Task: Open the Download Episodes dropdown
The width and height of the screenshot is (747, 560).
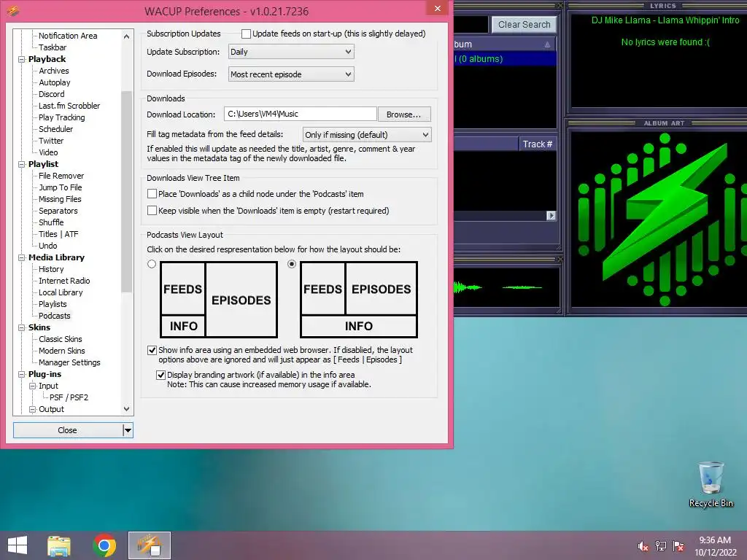Action: [x=291, y=74]
